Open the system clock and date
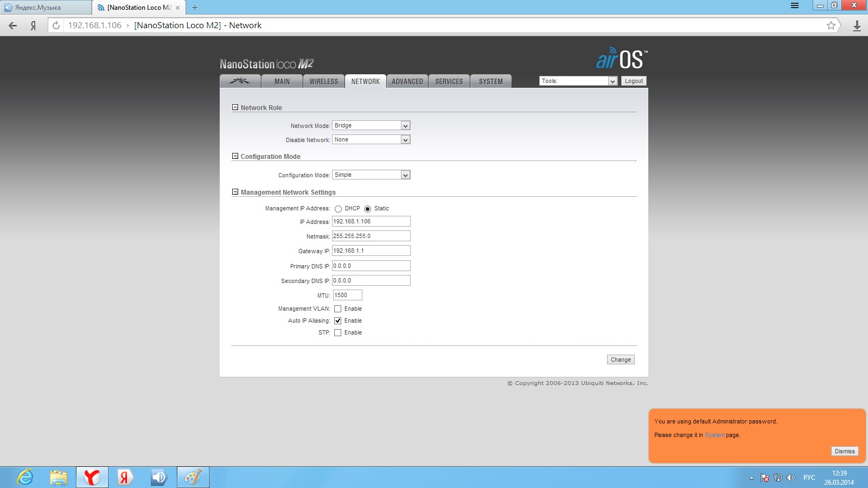This screenshot has width=868, height=488. (x=839, y=478)
